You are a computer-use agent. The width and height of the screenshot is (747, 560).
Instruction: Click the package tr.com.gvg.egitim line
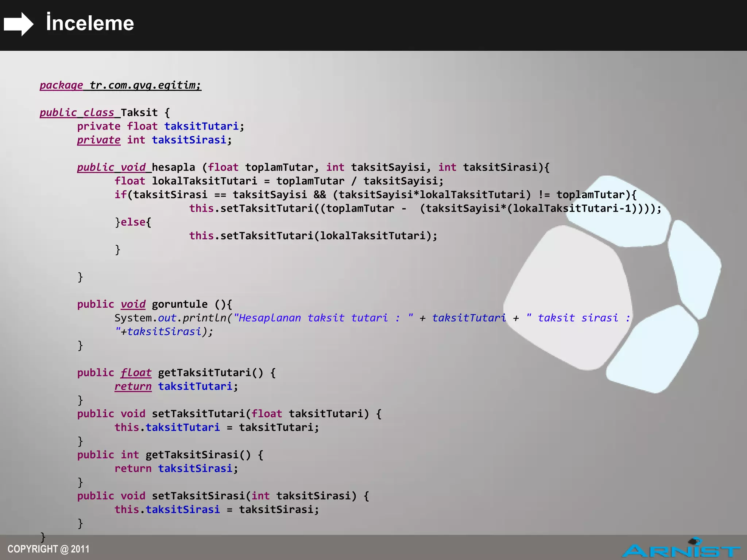pos(120,85)
